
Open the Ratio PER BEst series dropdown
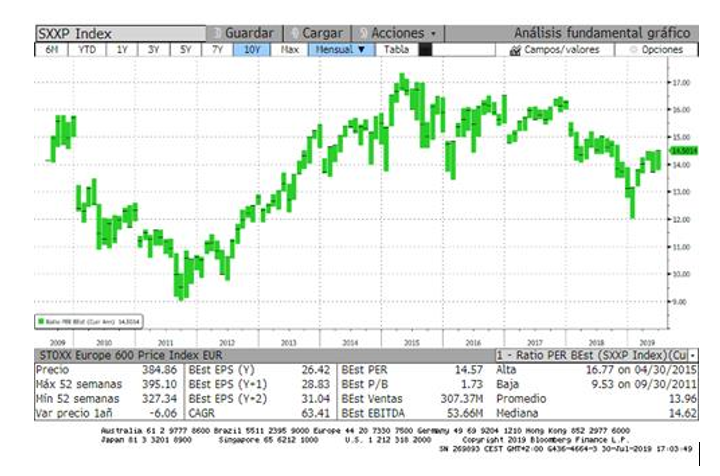pos(692,355)
